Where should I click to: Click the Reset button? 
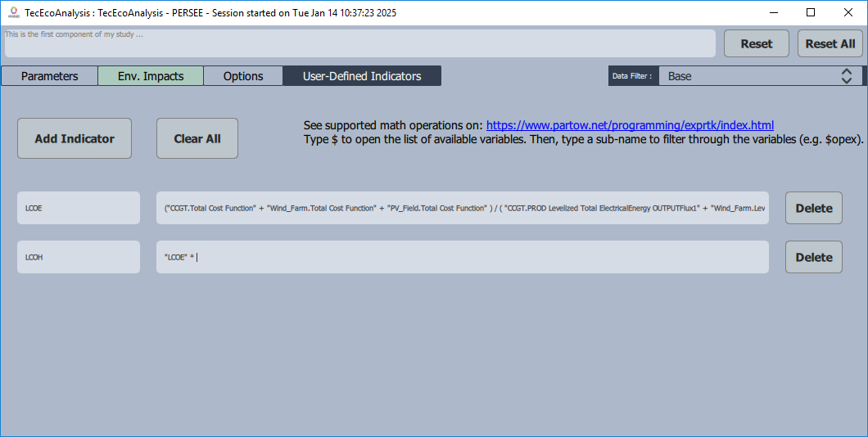click(756, 43)
